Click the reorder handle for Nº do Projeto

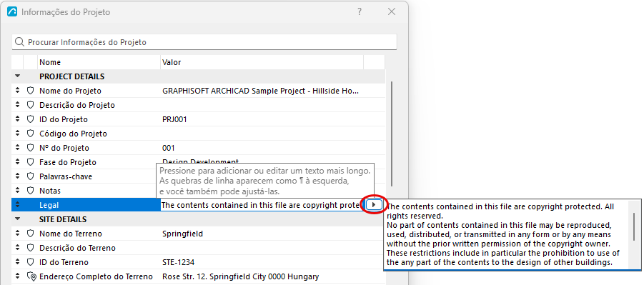tap(17, 148)
